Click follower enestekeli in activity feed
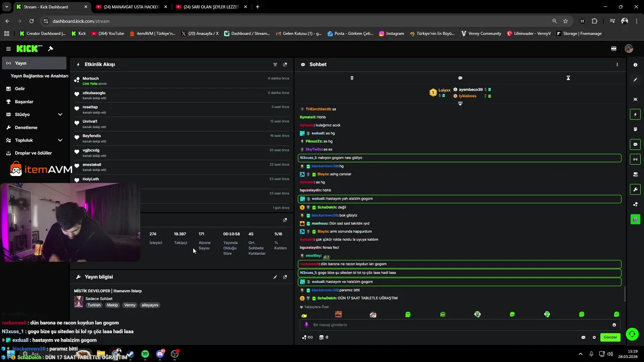644x362 pixels. tap(92, 164)
